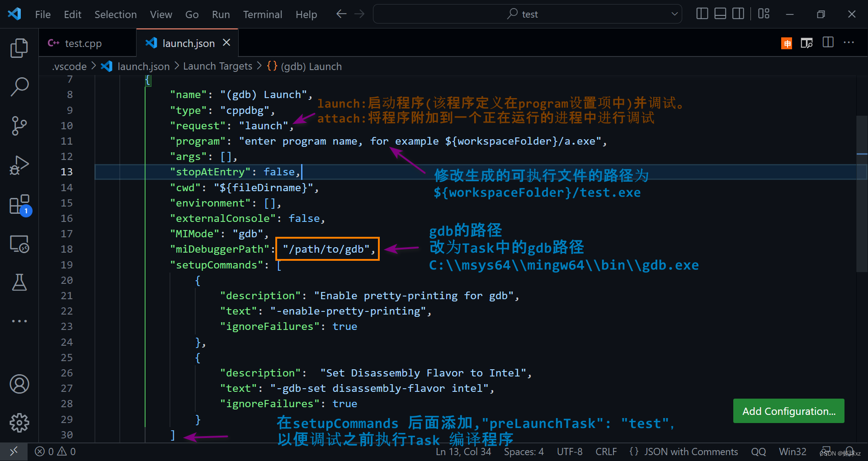Open the Selection menu

(115, 14)
